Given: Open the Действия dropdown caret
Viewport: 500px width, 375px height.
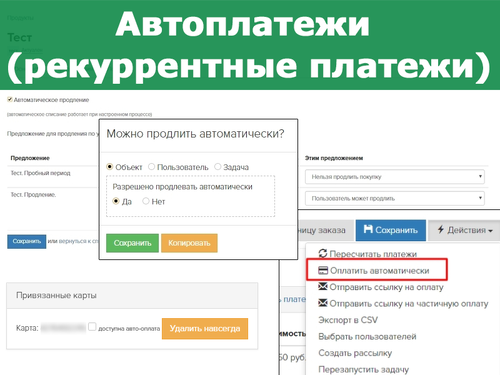Looking at the screenshot, I should (x=490, y=231).
